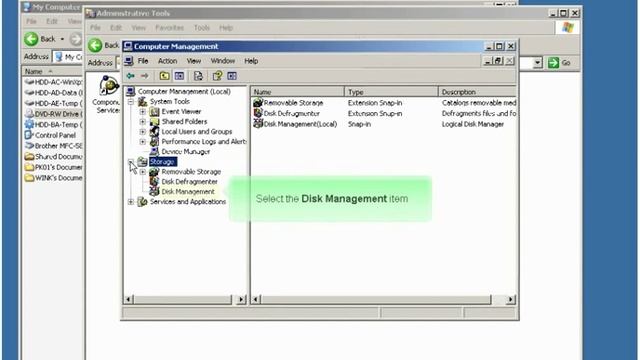Open the File menu in Computer Management
640x360 pixels.
[143, 61]
